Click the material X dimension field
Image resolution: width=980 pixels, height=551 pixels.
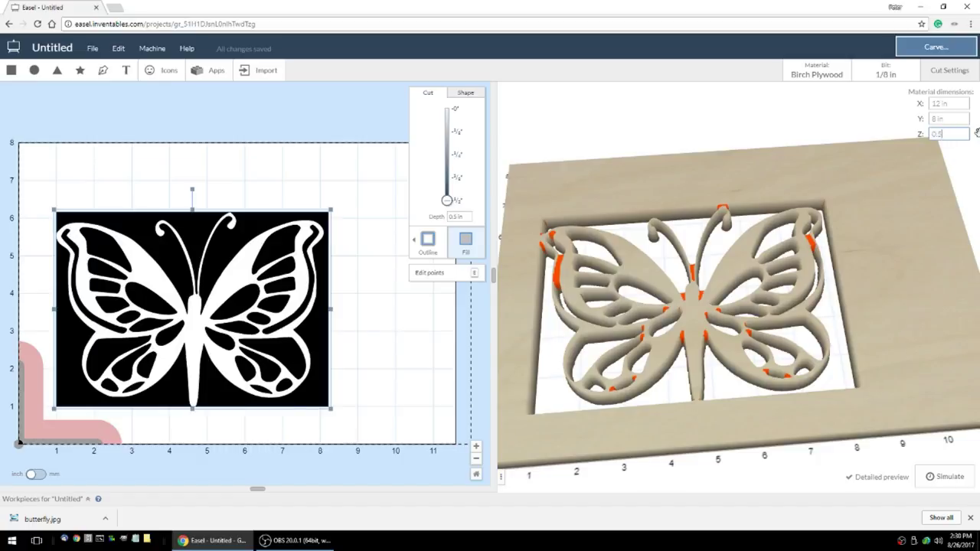tap(949, 103)
